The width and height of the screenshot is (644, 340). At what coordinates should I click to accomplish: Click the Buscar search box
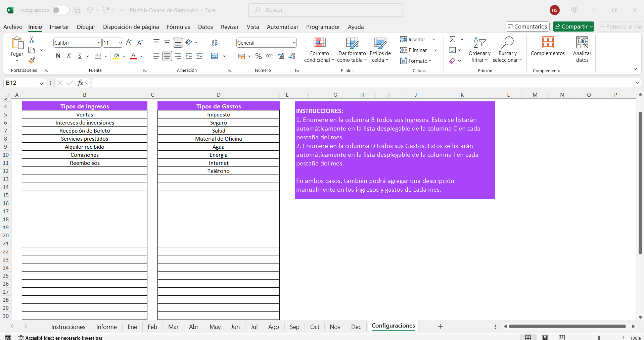(x=326, y=10)
